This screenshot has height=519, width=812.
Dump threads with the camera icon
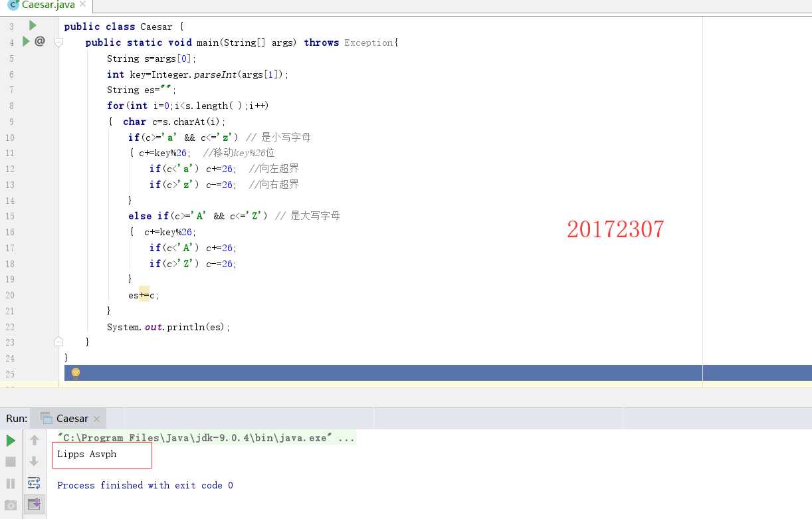pos(11,505)
